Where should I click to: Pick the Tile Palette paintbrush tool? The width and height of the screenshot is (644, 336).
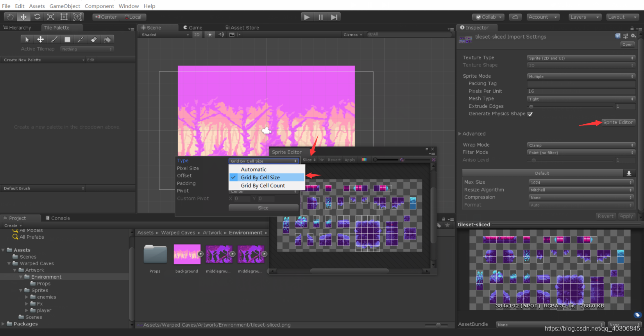(54, 39)
